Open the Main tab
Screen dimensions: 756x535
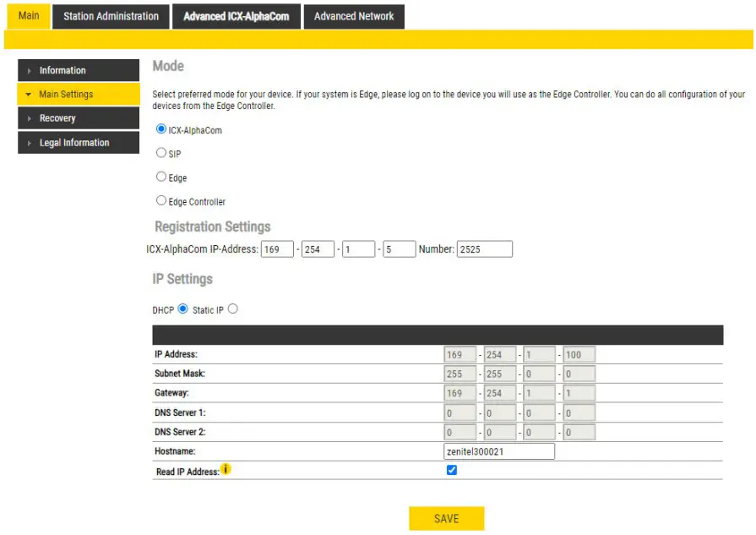(x=29, y=16)
